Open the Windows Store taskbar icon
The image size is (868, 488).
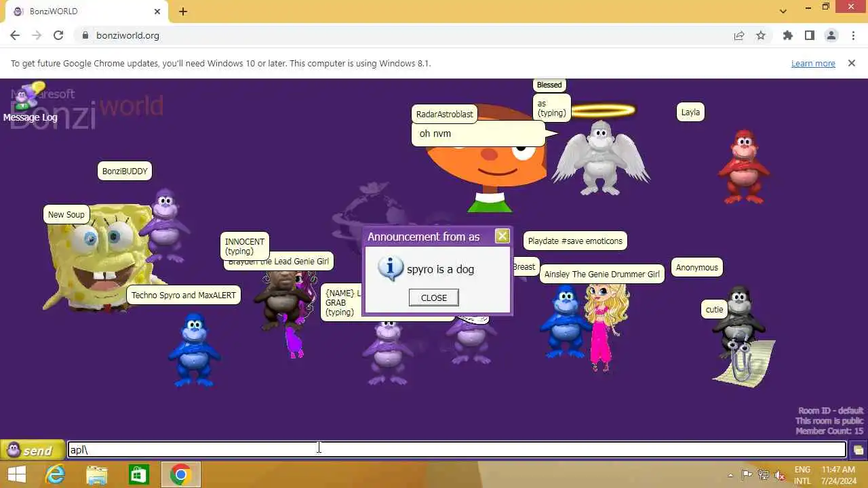pyautogui.click(x=138, y=475)
